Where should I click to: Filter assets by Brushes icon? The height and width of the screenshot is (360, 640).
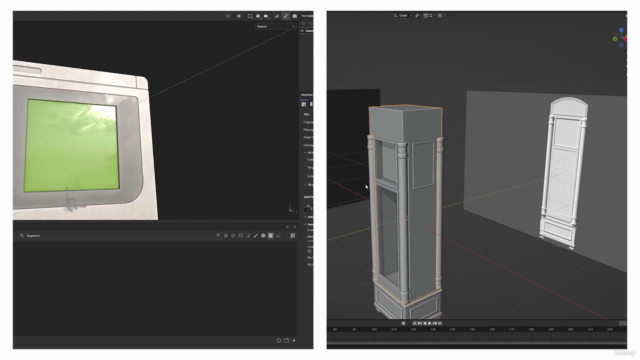[x=256, y=236]
